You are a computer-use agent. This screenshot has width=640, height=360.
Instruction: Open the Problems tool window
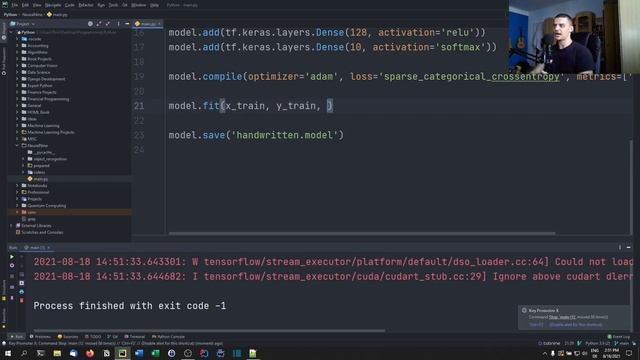tap(40, 337)
